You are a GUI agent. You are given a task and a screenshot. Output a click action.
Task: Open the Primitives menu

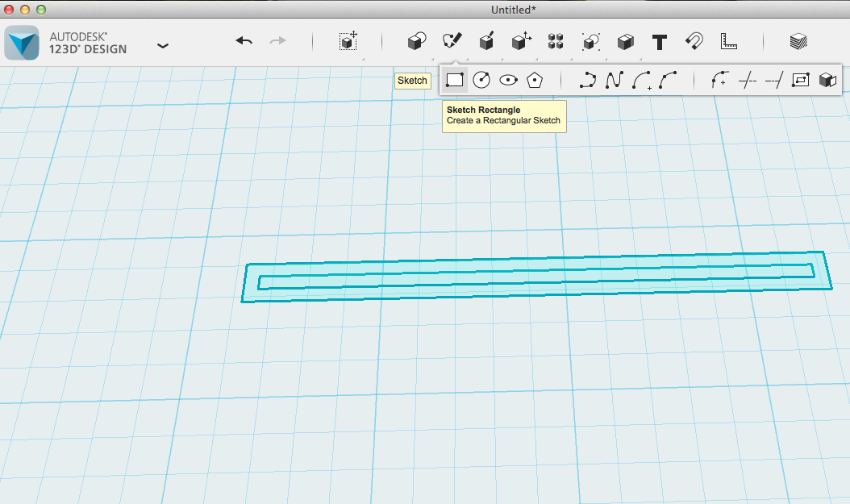416,41
